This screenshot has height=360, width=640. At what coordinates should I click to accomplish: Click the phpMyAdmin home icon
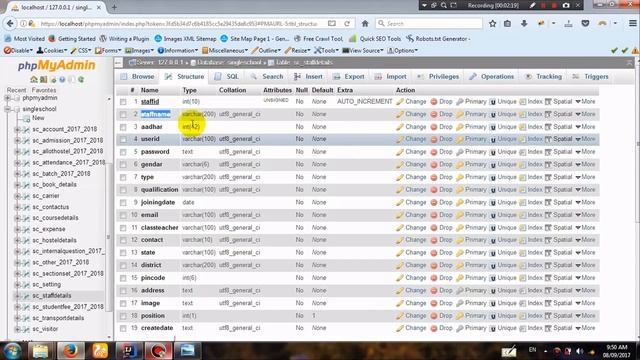(33, 80)
